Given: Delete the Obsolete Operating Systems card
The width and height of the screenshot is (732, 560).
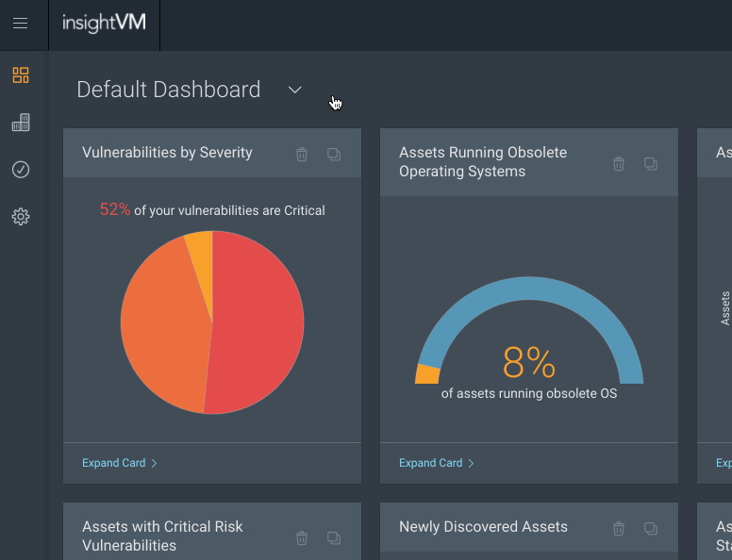Looking at the screenshot, I should click(x=619, y=163).
